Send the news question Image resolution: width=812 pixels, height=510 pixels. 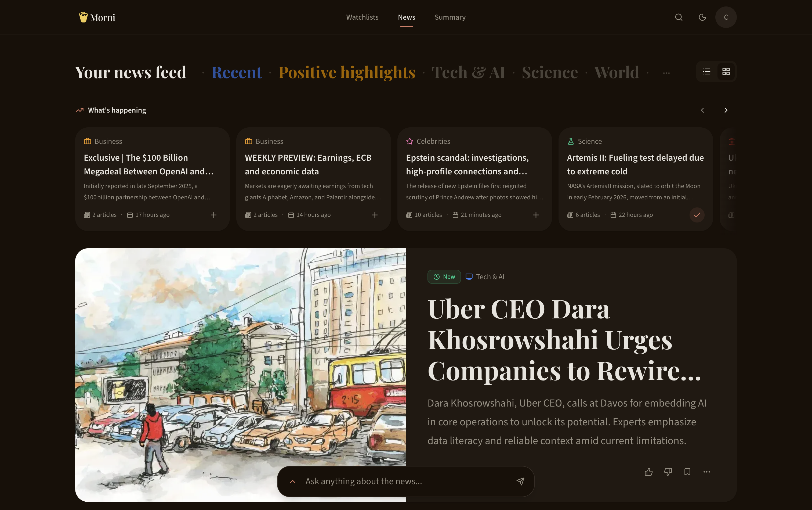point(520,481)
